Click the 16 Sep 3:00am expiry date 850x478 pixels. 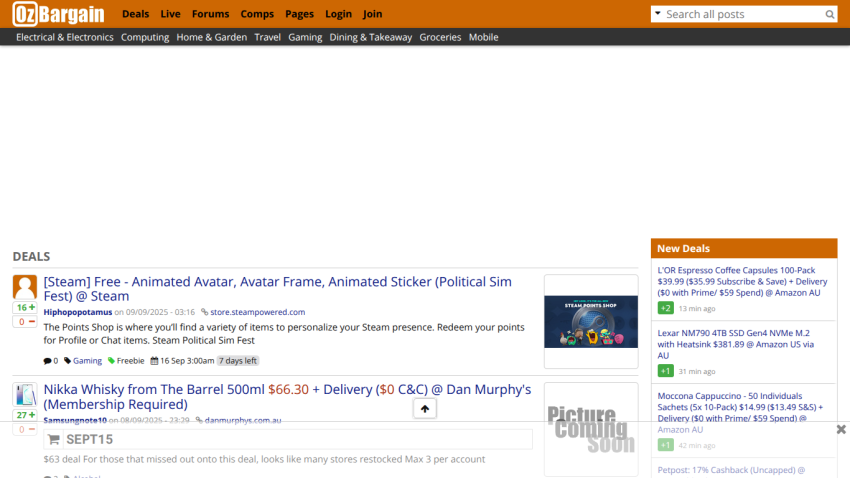pos(187,361)
